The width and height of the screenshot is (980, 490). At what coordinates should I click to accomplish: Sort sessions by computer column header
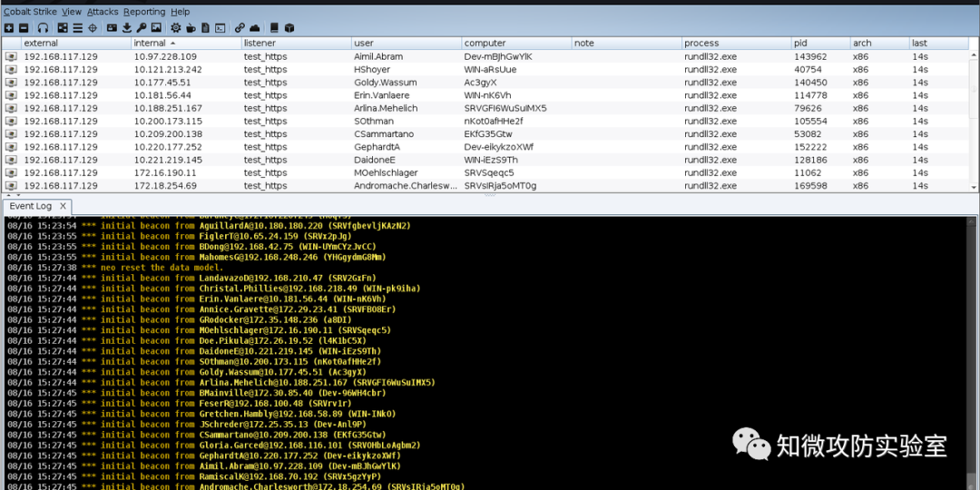[x=516, y=44]
